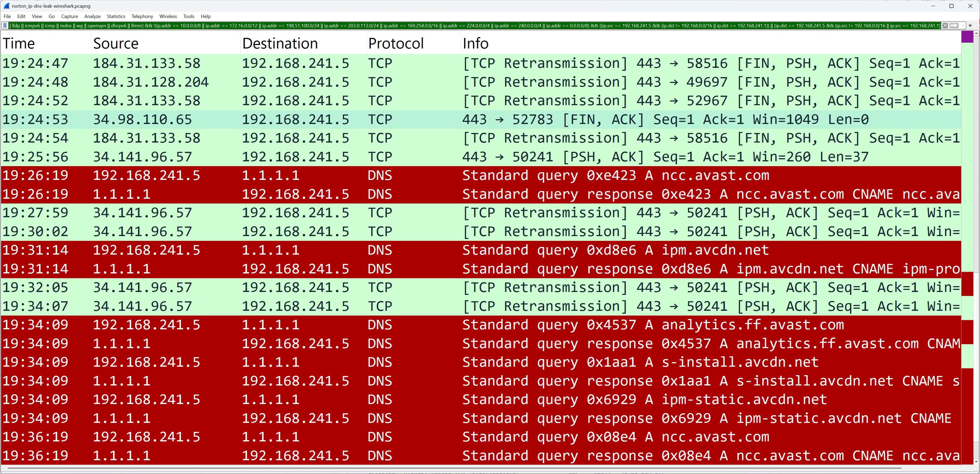This screenshot has width=980, height=474.
Task: Click the Destination column header
Action: click(280, 43)
